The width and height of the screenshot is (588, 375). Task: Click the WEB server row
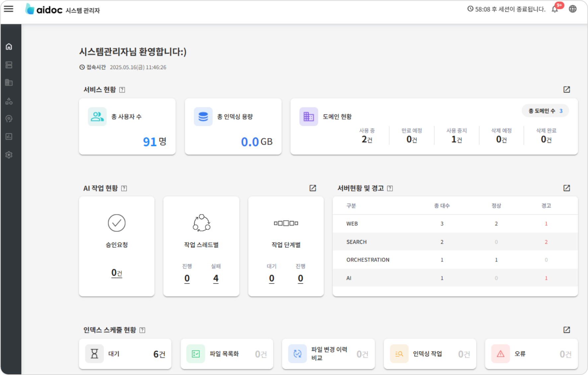pos(455,224)
